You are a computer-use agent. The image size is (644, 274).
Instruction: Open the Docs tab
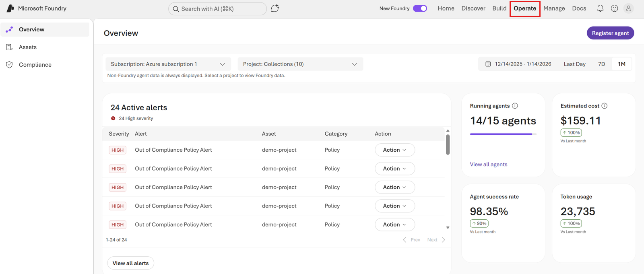tap(579, 8)
